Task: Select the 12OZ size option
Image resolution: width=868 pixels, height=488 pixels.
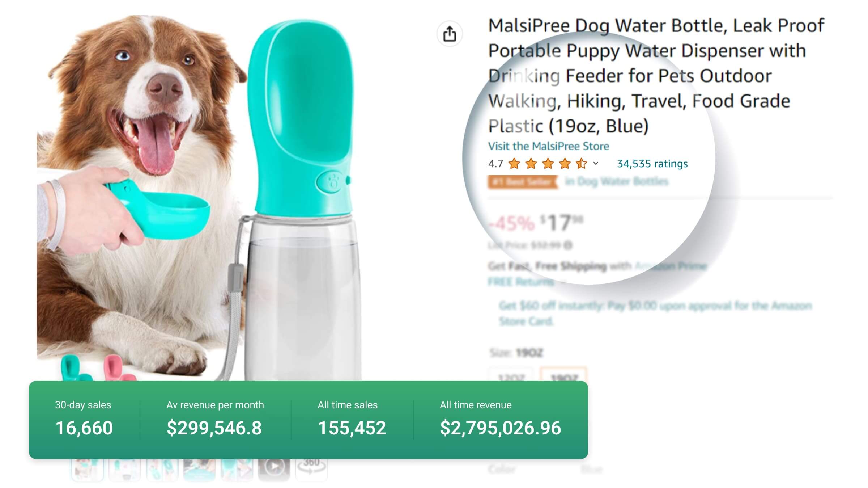Action: [511, 376]
